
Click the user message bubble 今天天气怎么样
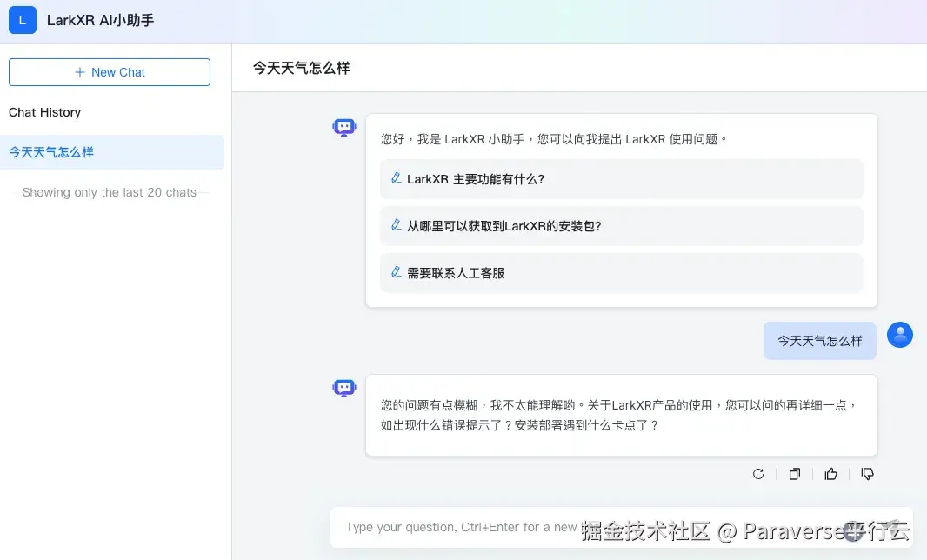[819, 340]
